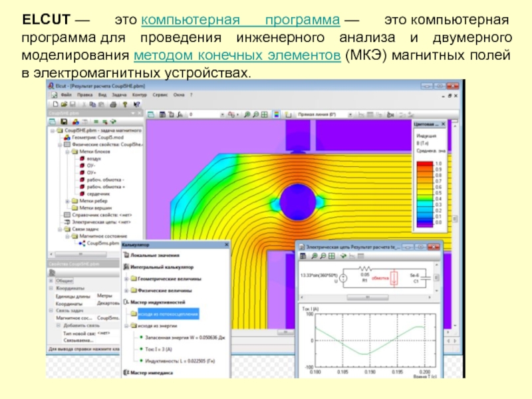The width and height of the screenshot is (532, 399).
Task: Fit field picture to window
Action: click(x=265, y=114)
